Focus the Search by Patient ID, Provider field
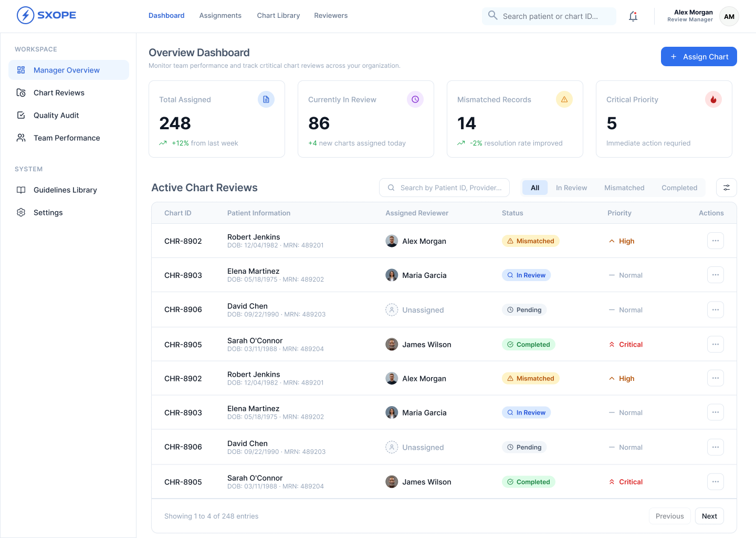This screenshot has height=538, width=756. (444, 188)
